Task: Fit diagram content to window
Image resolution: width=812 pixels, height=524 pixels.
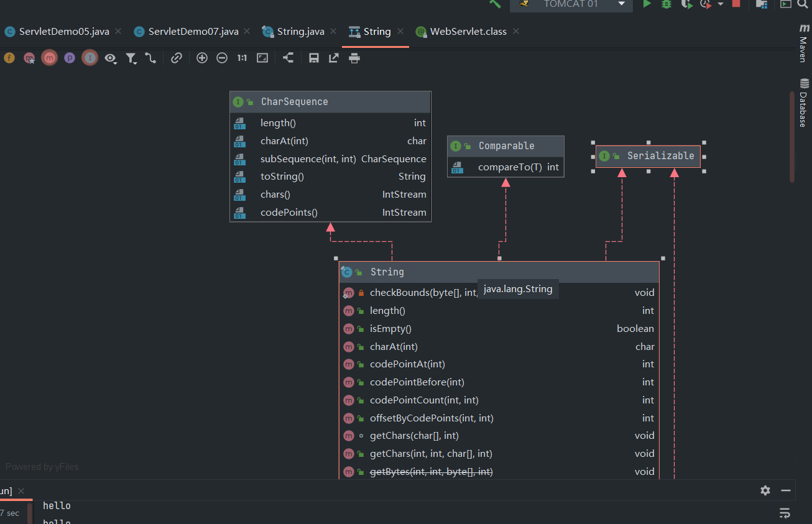Action: (x=262, y=58)
